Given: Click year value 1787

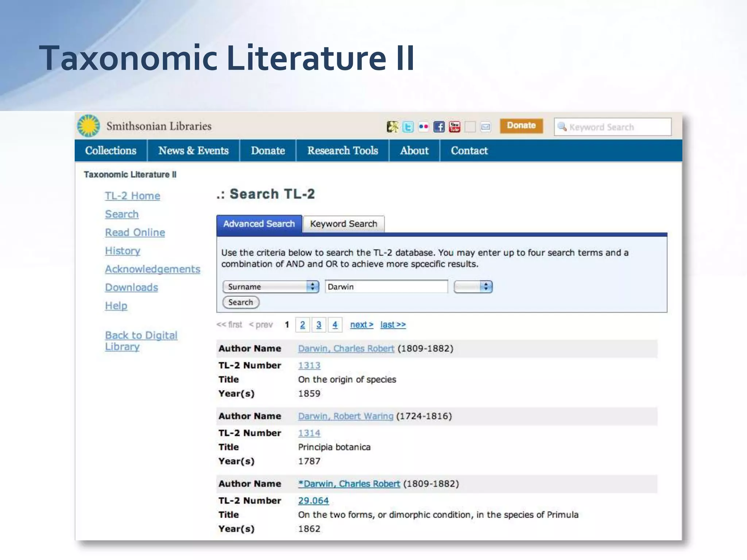Looking at the screenshot, I should coord(309,461).
